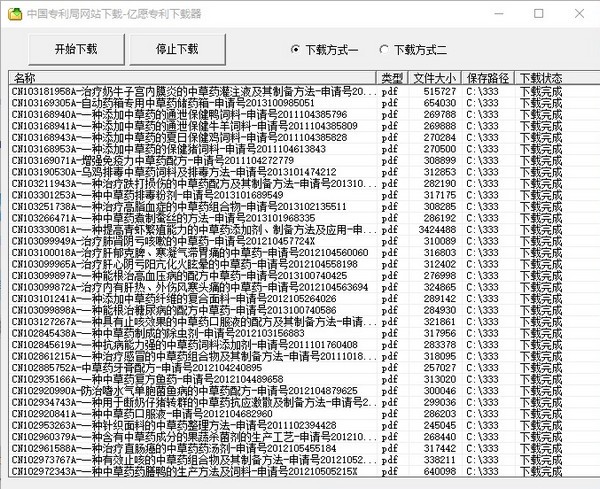
Task: Select row CN103301253A 中草药排毒粉剂
Action: coord(304,195)
